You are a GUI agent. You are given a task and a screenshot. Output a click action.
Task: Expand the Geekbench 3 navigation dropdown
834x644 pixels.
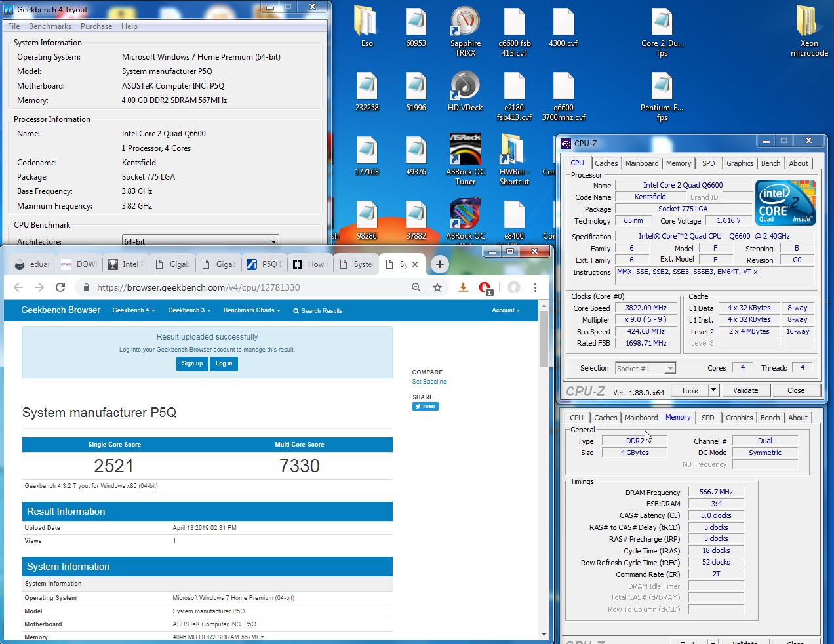189,310
